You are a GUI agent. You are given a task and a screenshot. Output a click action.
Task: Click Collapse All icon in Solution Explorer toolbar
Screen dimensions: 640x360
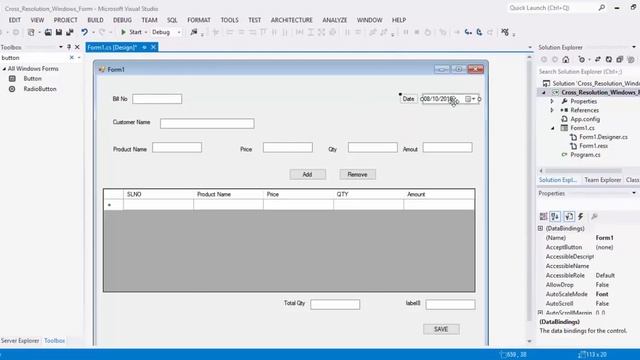tap(620, 60)
